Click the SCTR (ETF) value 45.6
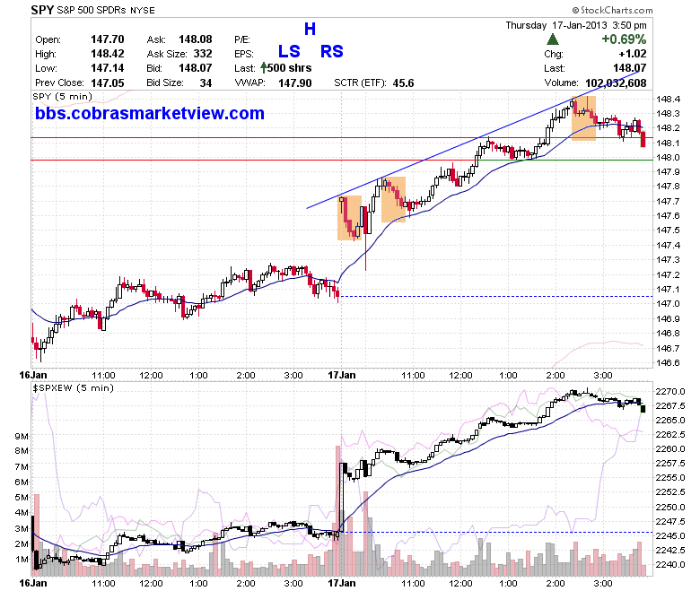The image size is (700, 591). (x=404, y=83)
